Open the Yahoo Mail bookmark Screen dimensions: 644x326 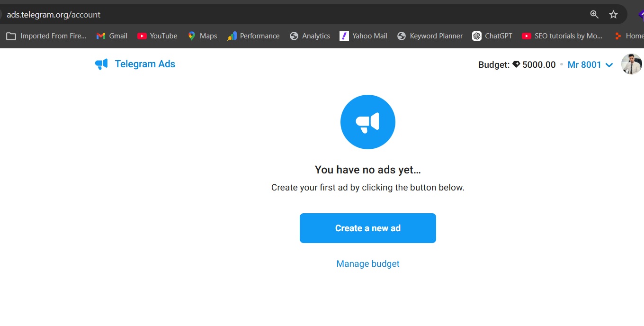pyautogui.click(x=363, y=36)
